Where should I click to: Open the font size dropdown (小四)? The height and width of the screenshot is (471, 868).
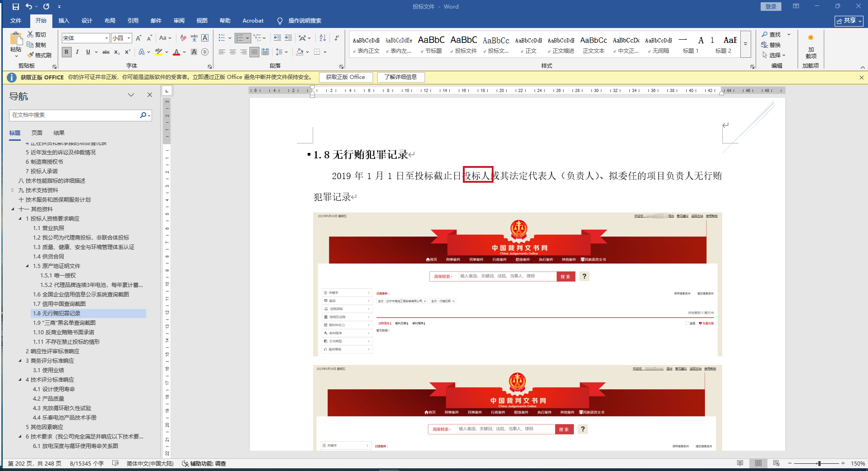point(129,38)
